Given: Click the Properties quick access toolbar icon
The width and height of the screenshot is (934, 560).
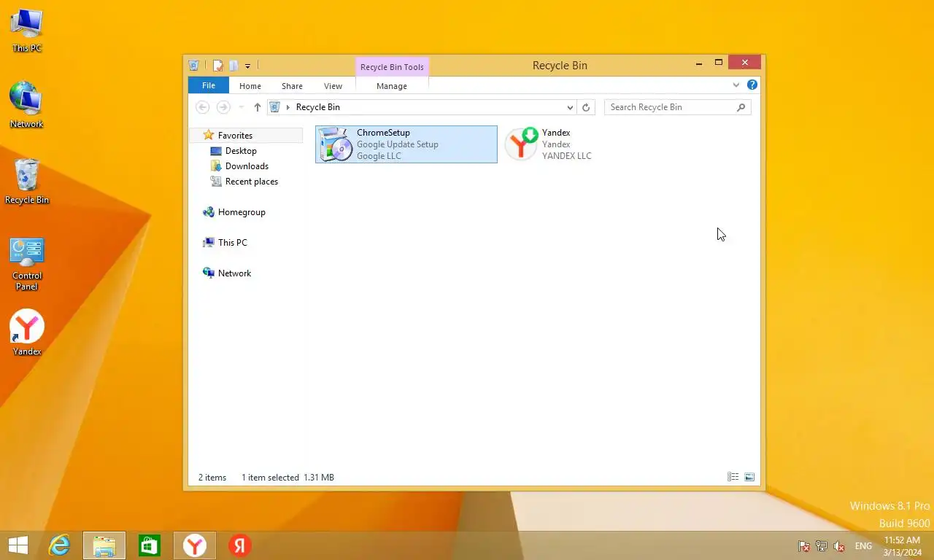Looking at the screenshot, I should point(217,66).
